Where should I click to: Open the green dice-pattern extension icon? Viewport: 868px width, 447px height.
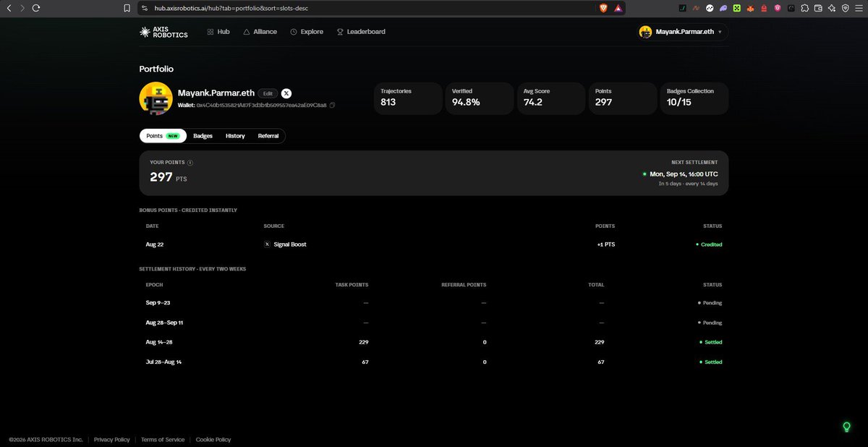click(x=736, y=8)
